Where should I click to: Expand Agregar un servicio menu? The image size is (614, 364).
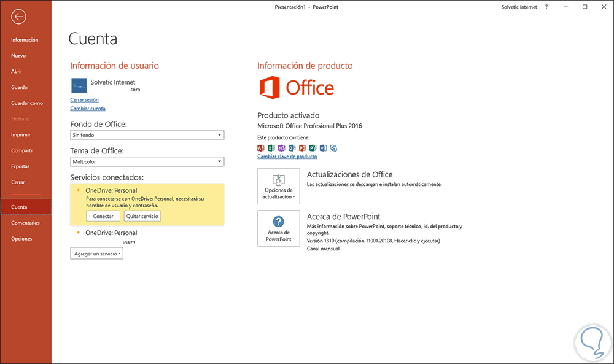[x=97, y=254]
